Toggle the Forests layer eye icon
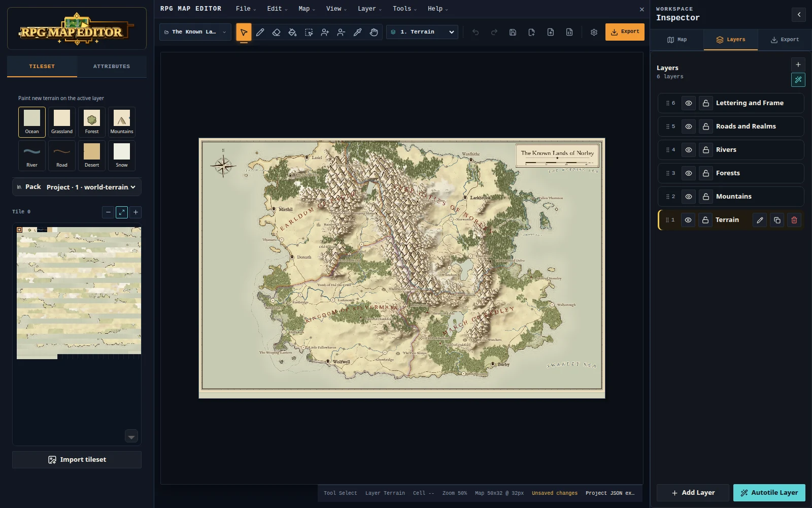This screenshot has height=508, width=812. [x=689, y=173]
